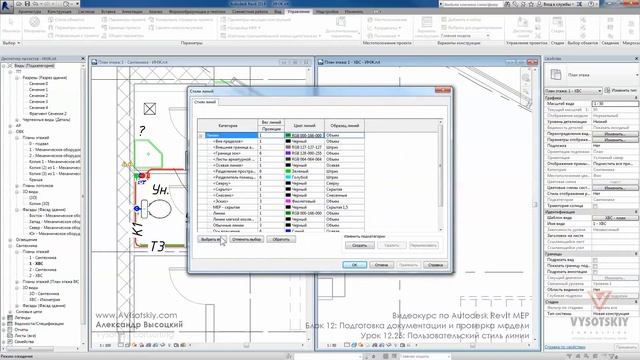Collapse the Сантехника node in the project browser

(11, 246)
